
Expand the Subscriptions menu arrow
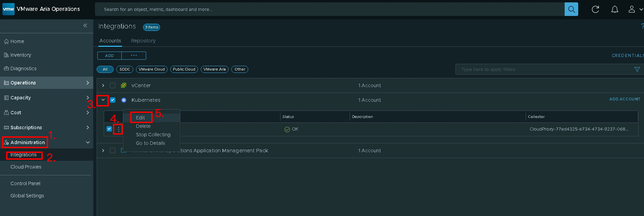coord(88,127)
